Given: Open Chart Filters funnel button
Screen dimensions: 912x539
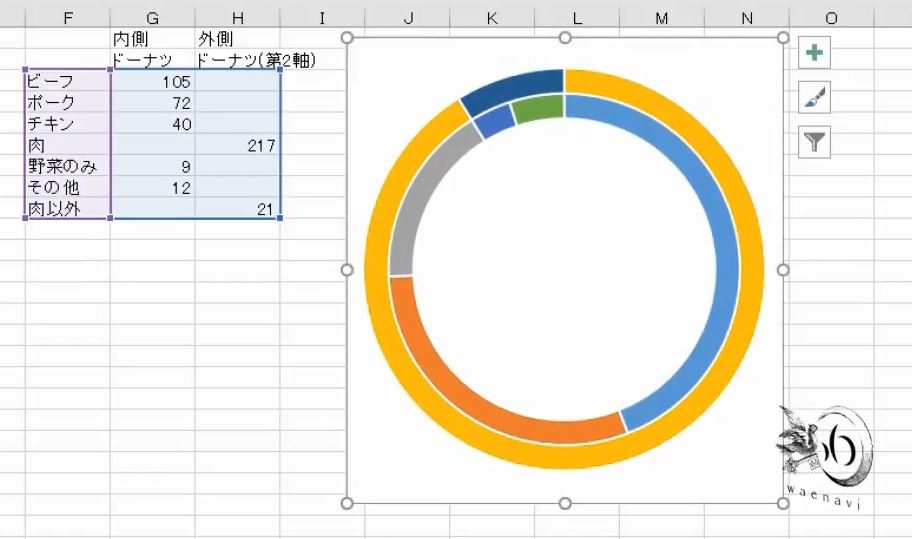Looking at the screenshot, I should [x=814, y=141].
